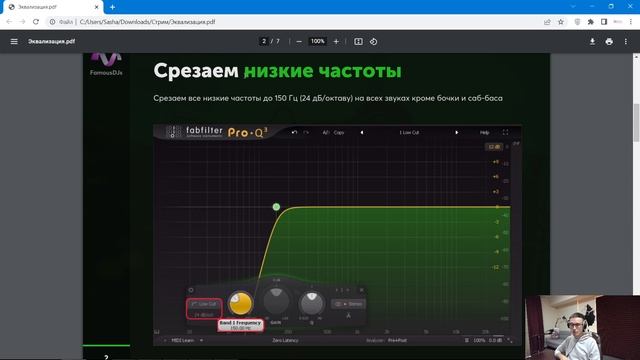The width and height of the screenshot is (640, 360).
Task: Open the Analyzer Pre+Post settings
Action: point(387,340)
